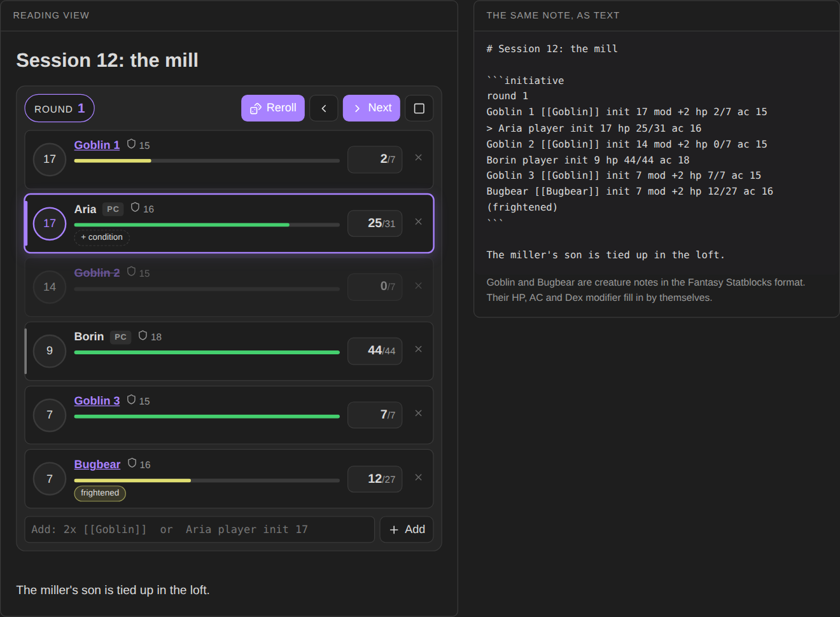
Task: Click the Fantasy Statblocks format caption text
Action: 646,290
